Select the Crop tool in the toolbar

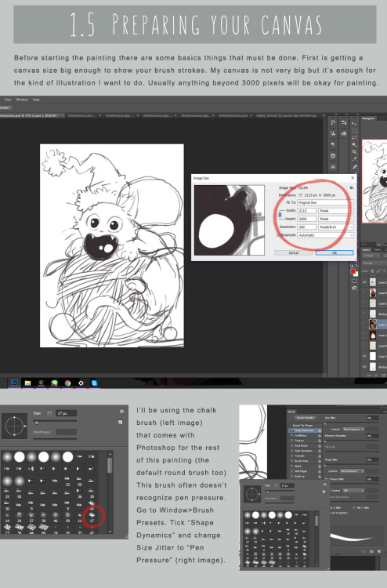coord(354,152)
